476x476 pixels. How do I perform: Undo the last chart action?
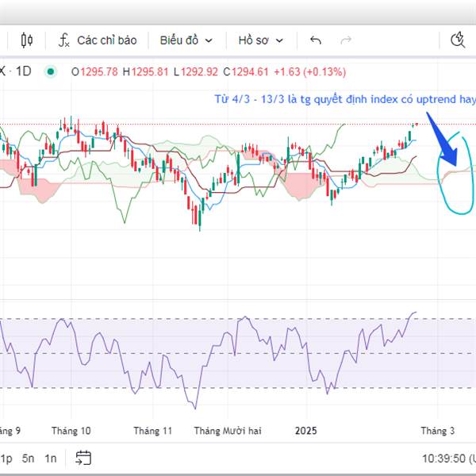tap(316, 40)
